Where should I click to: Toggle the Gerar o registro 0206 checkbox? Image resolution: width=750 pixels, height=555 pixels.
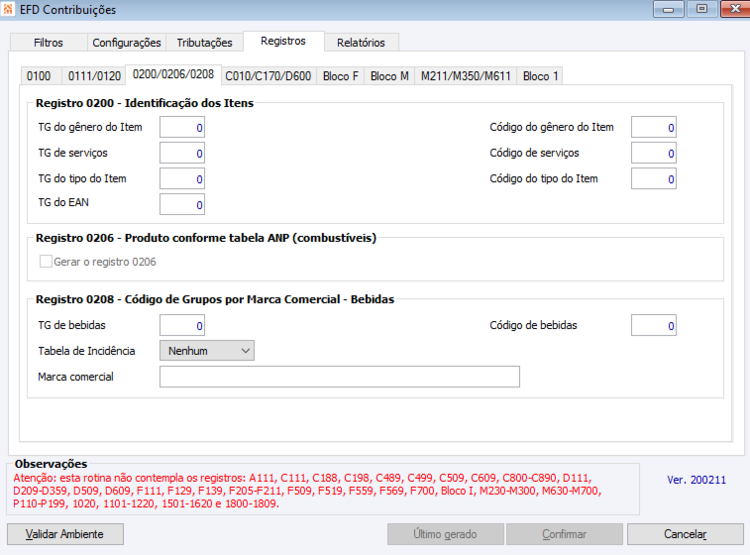[x=46, y=261]
